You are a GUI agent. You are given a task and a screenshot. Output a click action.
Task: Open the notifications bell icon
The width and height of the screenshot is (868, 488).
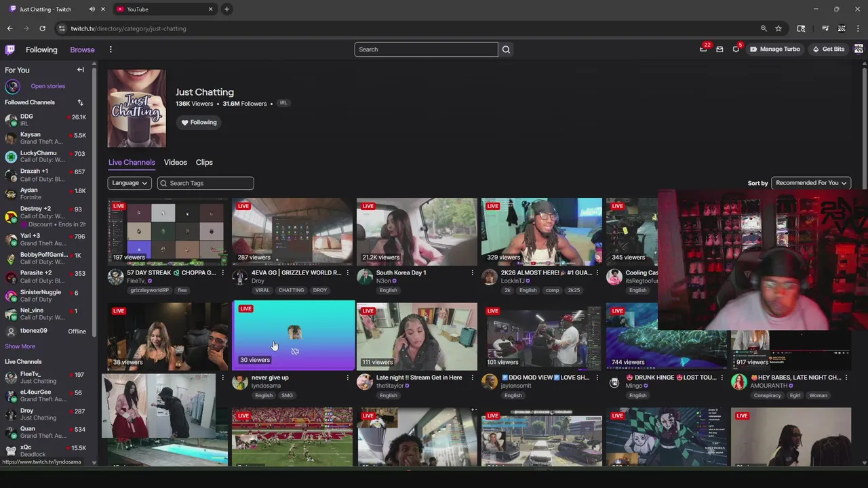coord(736,49)
